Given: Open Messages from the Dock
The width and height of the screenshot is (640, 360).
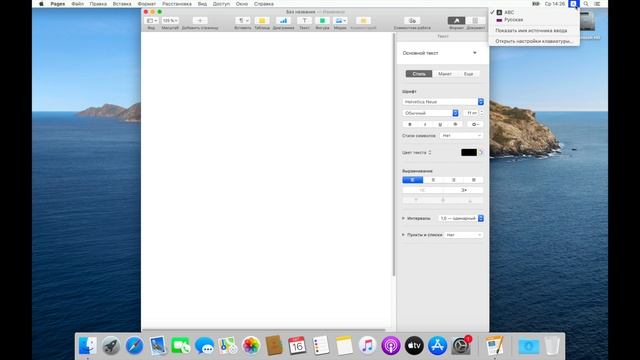Looking at the screenshot, I should point(204,346).
